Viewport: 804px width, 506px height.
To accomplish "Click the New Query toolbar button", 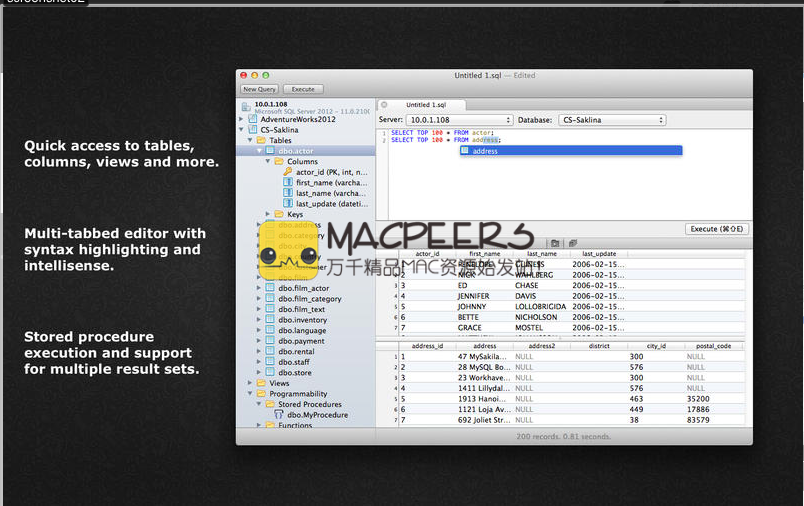I will 259,89.
